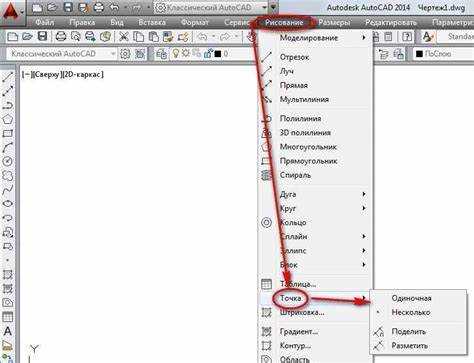Click Save in the Quick Access toolbar
474x363 pixels.
(x=68, y=7)
